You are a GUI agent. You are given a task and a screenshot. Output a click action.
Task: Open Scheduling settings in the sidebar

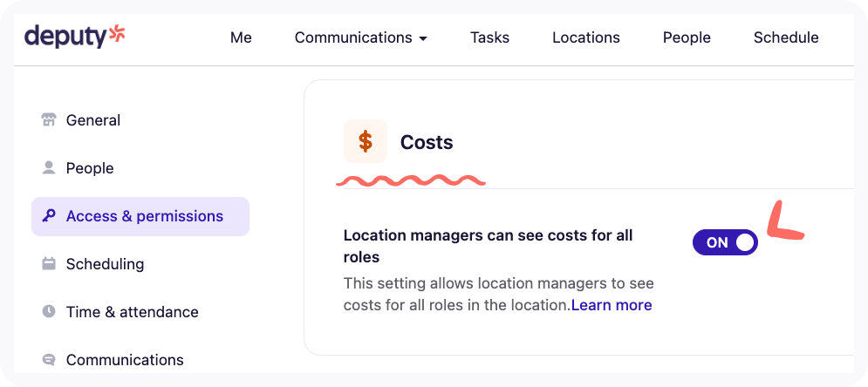(105, 264)
